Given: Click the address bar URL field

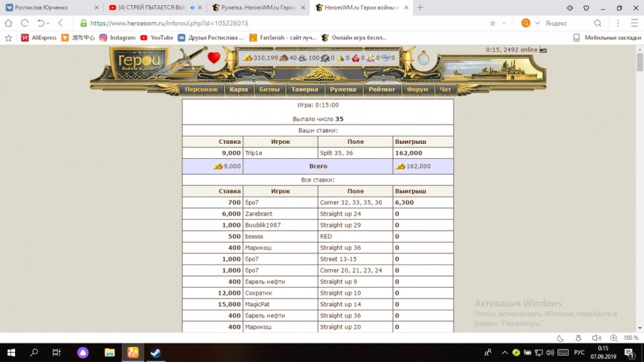Looking at the screenshot, I should pyautogui.click(x=283, y=23).
